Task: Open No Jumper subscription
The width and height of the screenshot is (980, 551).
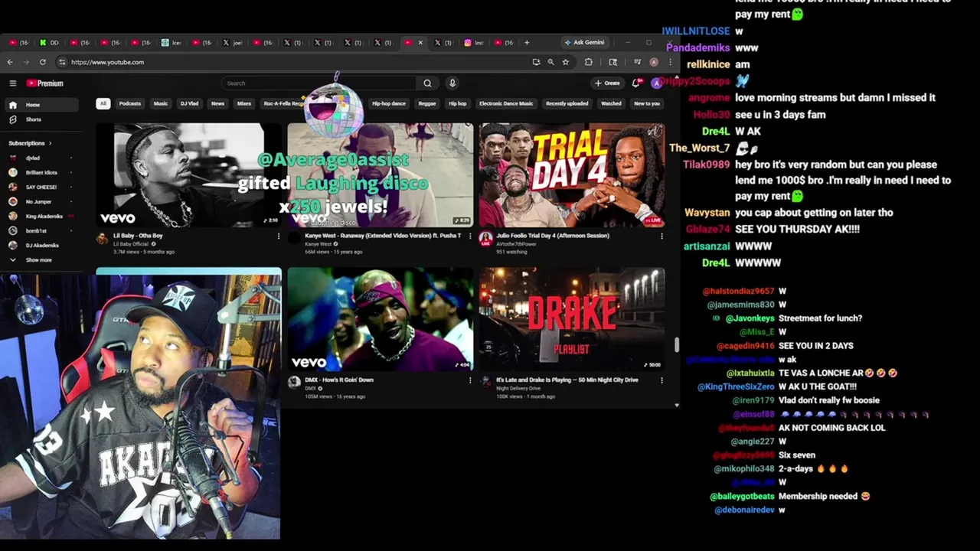Action: [x=41, y=202]
